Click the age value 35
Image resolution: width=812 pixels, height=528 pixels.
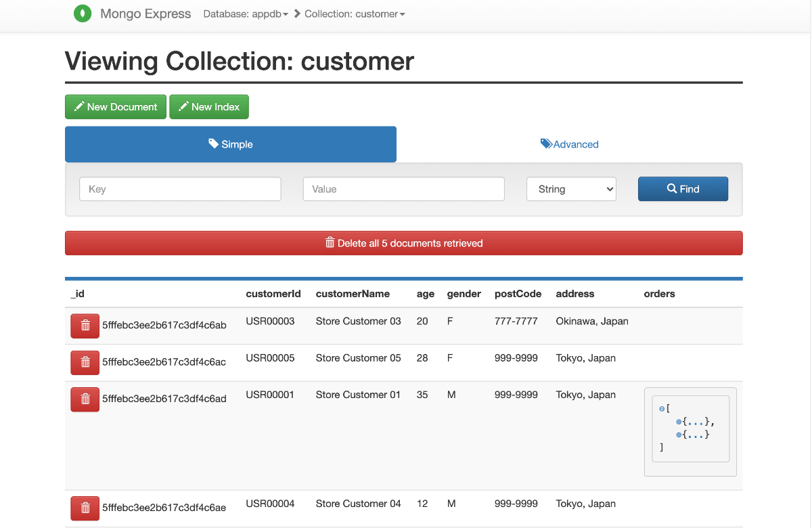422,394
